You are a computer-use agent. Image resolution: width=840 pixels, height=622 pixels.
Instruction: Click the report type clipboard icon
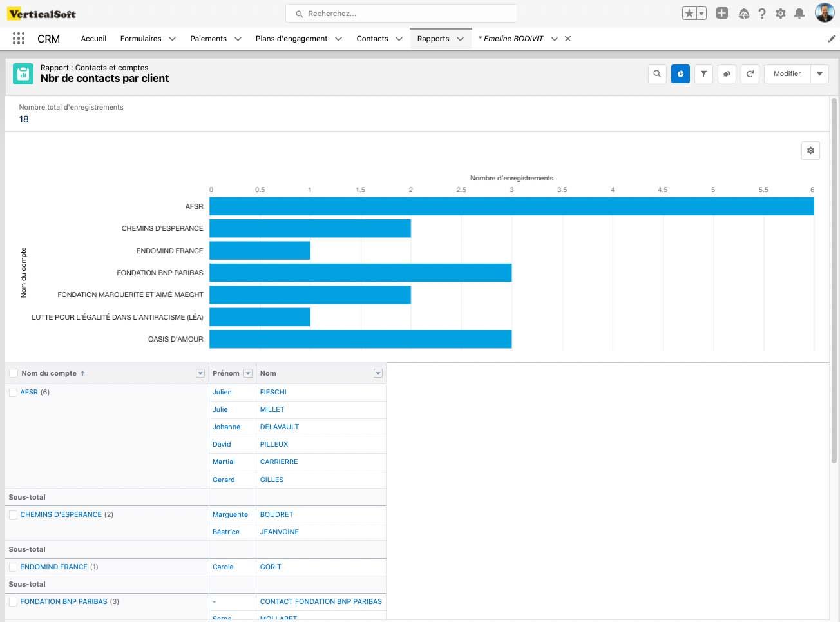click(23, 74)
